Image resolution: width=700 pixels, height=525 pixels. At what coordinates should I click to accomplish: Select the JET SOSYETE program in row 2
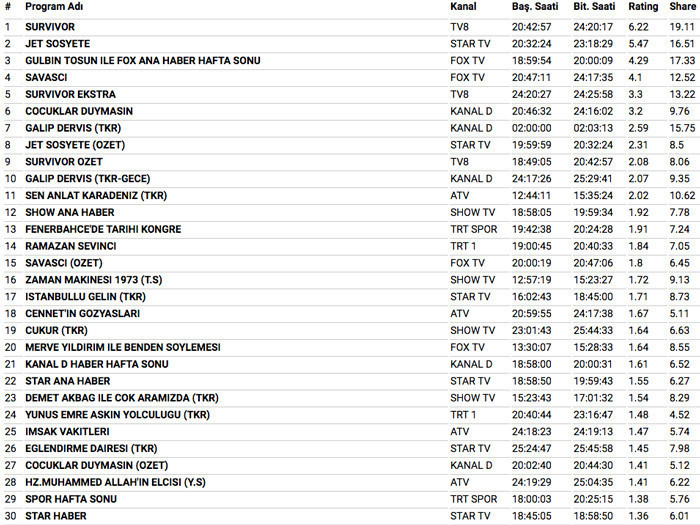pos(57,44)
